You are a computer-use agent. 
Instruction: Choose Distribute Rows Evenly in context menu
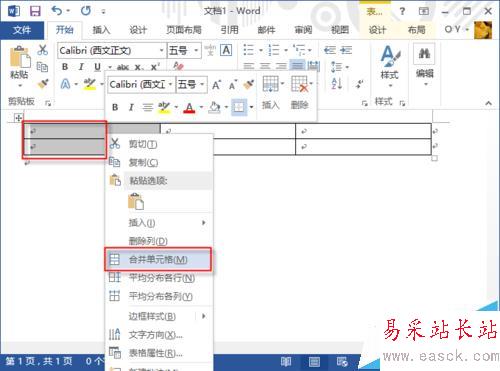click(159, 278)
